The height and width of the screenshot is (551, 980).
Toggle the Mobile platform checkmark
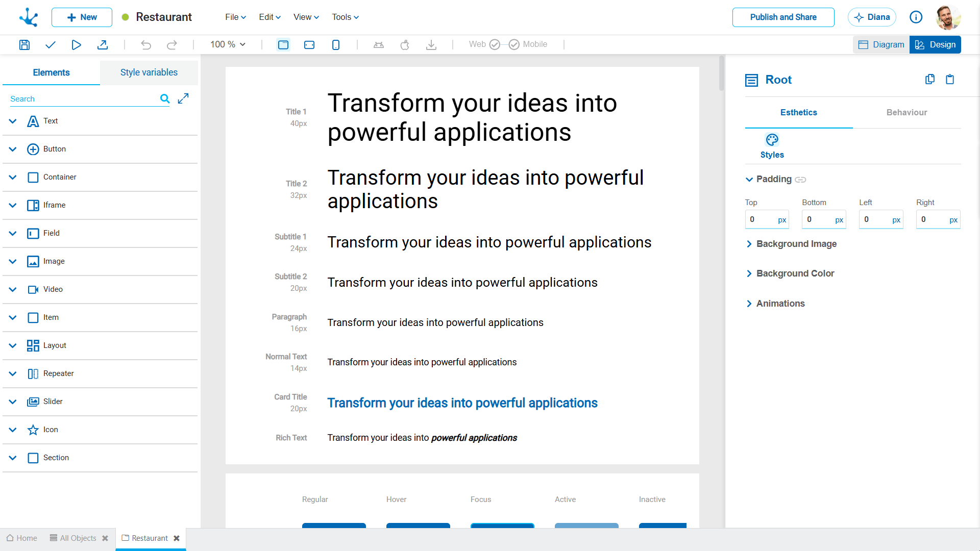(x=514, y=44)
